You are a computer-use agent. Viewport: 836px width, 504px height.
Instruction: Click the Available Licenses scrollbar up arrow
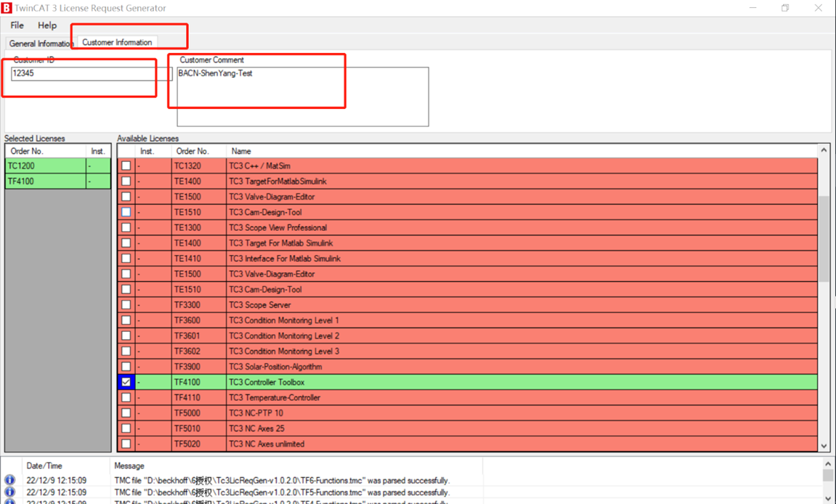tap(824, 150)
